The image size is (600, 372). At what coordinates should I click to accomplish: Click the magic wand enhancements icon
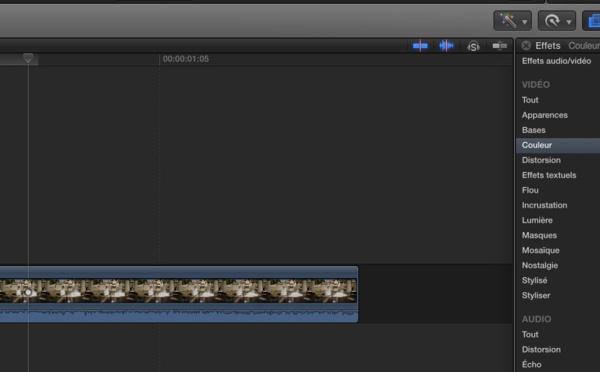[508, 21]
